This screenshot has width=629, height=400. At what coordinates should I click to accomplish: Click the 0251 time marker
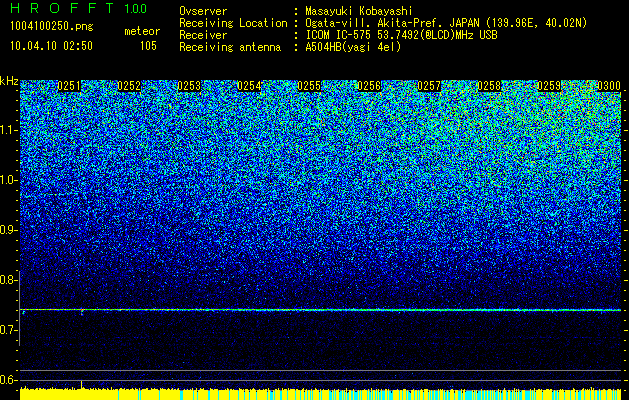(69, 86)
